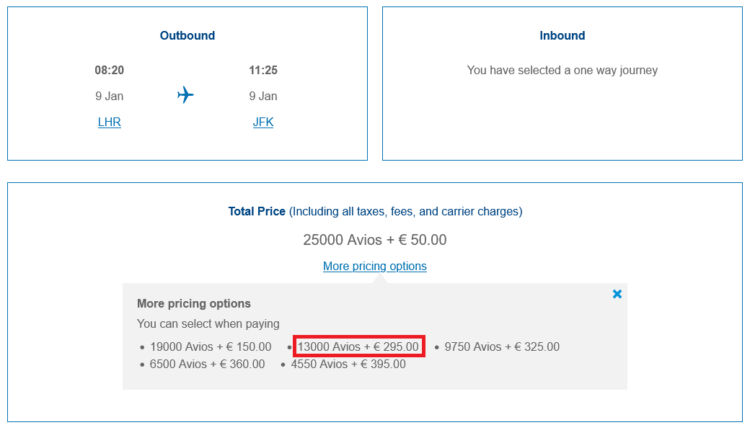
Task: Select 6500 Avios + € 360.00 option
Action: point(207,364)
